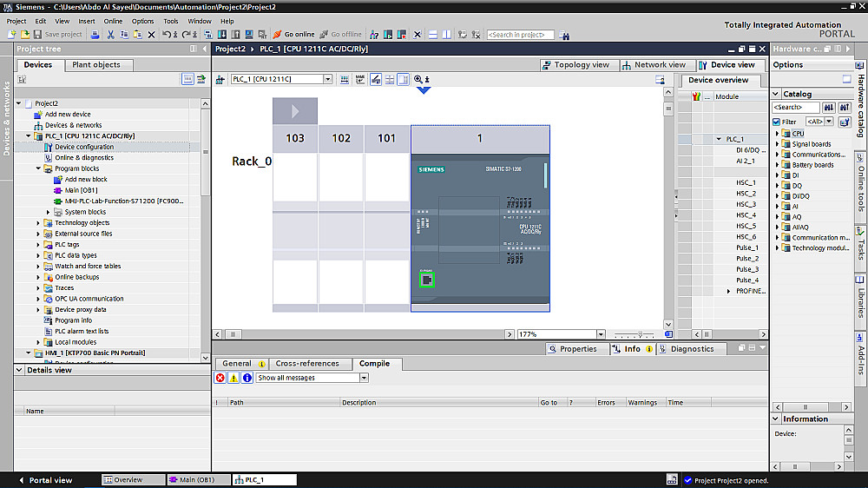Expand Signal boards catalog folder
The width and height of the screenshot is (868, 488).
pyautogui.click(x=777, y=144)
